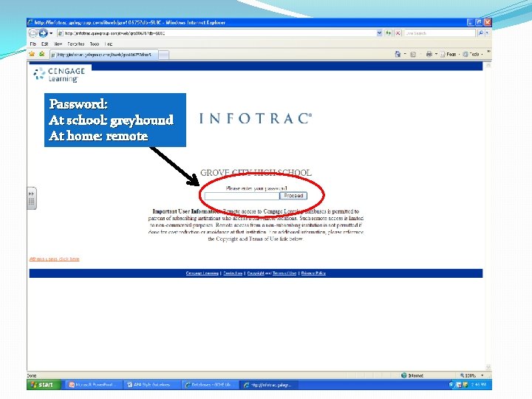Click the red Stop loading icon

(398, 33)
